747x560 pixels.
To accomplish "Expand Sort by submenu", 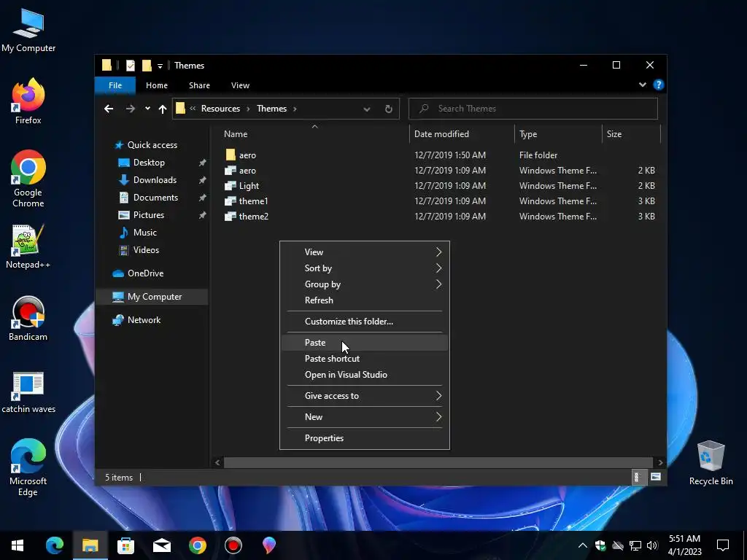I will click(365, 268).
